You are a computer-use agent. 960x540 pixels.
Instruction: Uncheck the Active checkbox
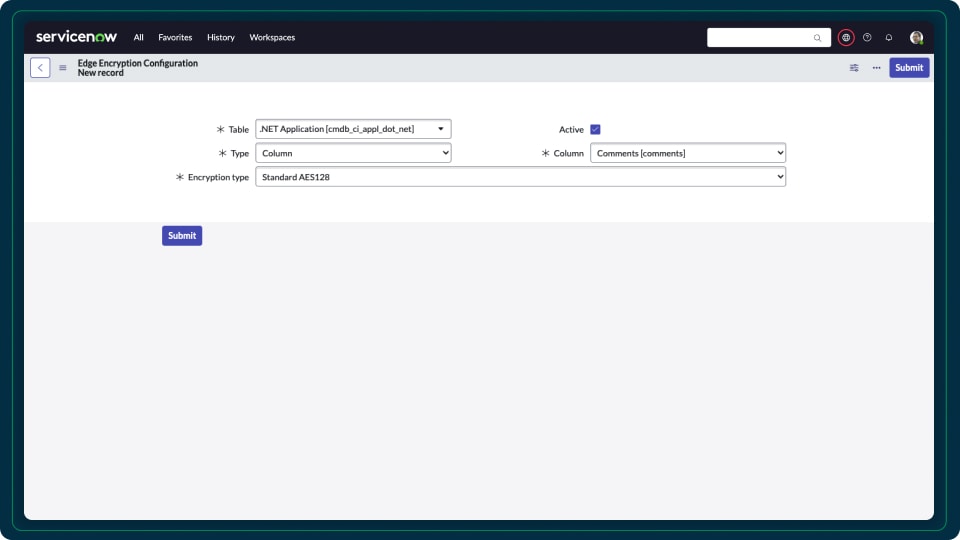pos(595,129)
